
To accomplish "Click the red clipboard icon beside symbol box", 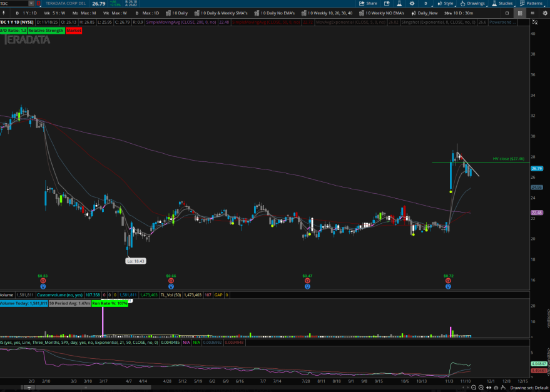I will (x=38, y=4).
